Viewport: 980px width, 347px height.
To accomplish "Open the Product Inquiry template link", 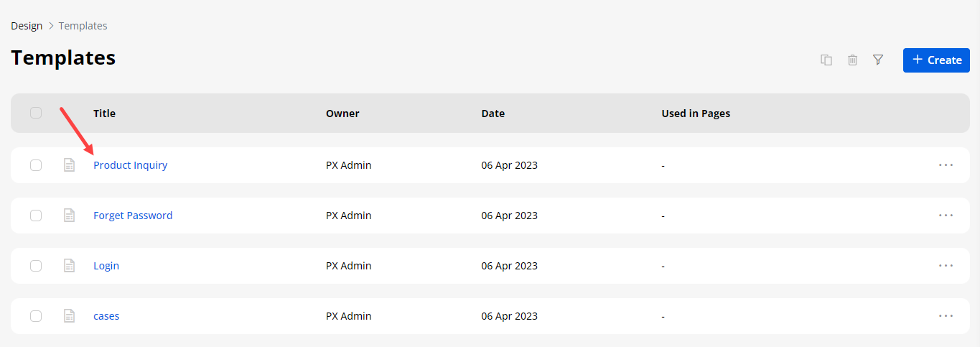I will [130, 165].
